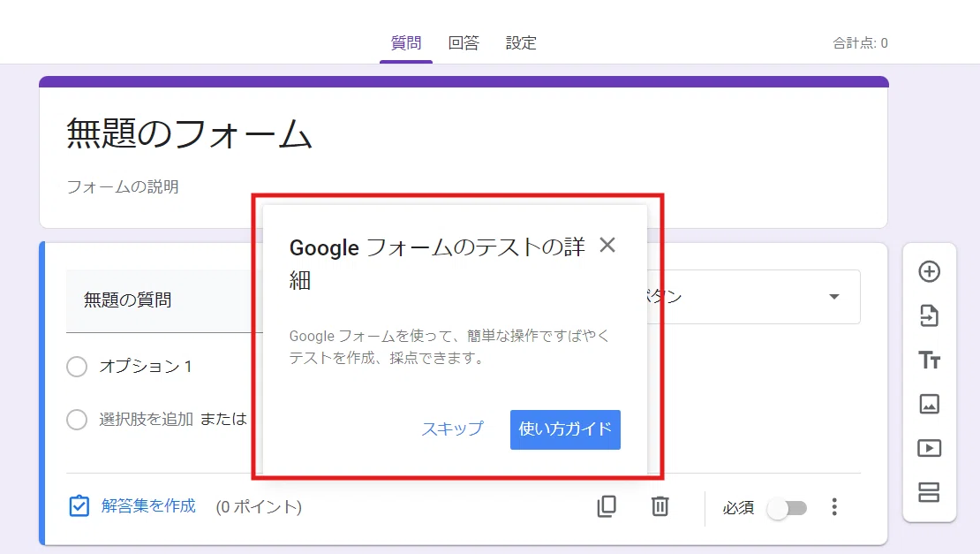The width and height of the screenshot is (980, 554).
Task: Delete the question with the trash icon
Action: [x=660, y=506]
